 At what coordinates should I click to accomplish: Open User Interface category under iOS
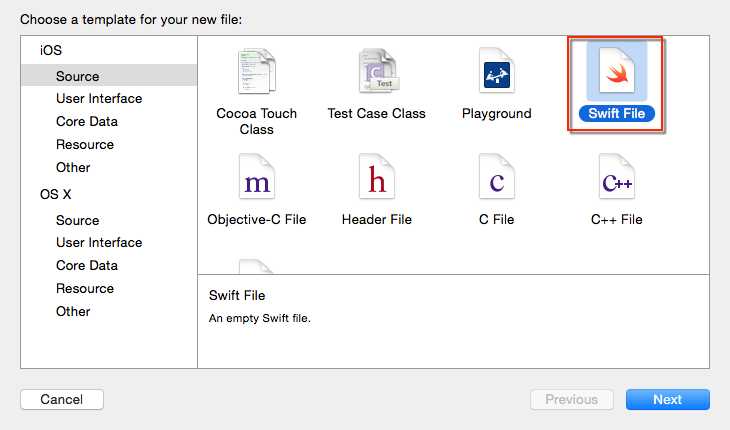(99, 99)
